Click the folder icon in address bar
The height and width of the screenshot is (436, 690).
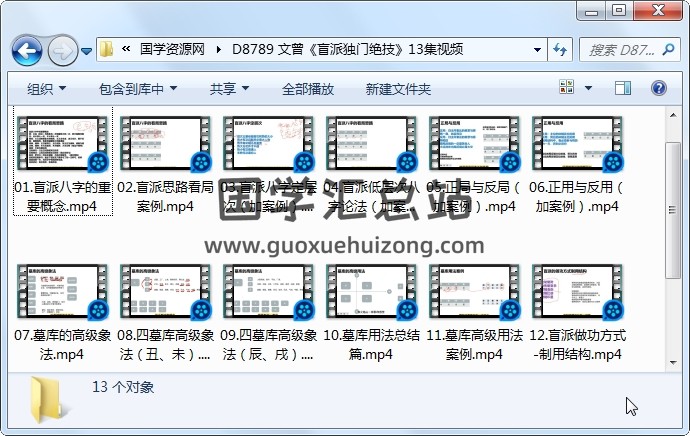click(x=107, y=49)
